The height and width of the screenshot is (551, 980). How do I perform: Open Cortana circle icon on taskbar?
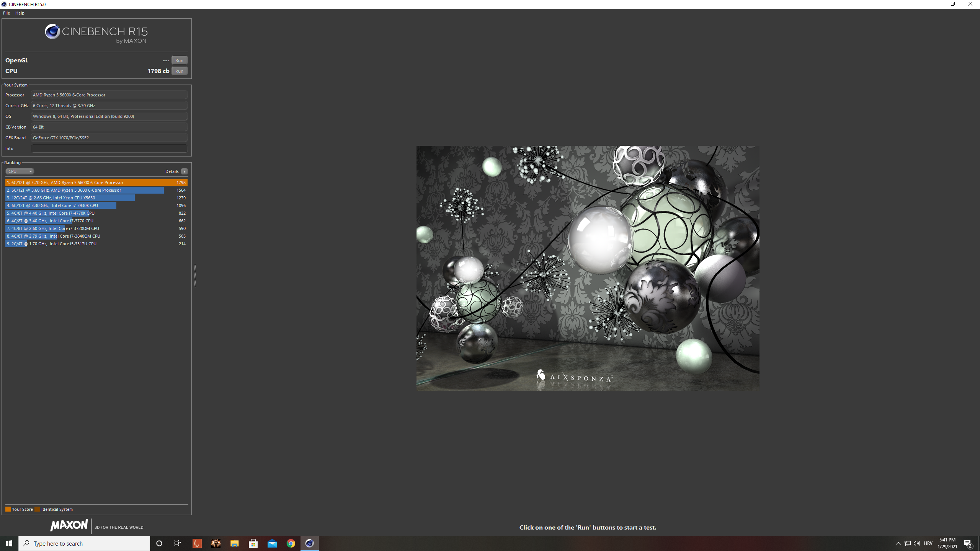(x=159, y=543)
